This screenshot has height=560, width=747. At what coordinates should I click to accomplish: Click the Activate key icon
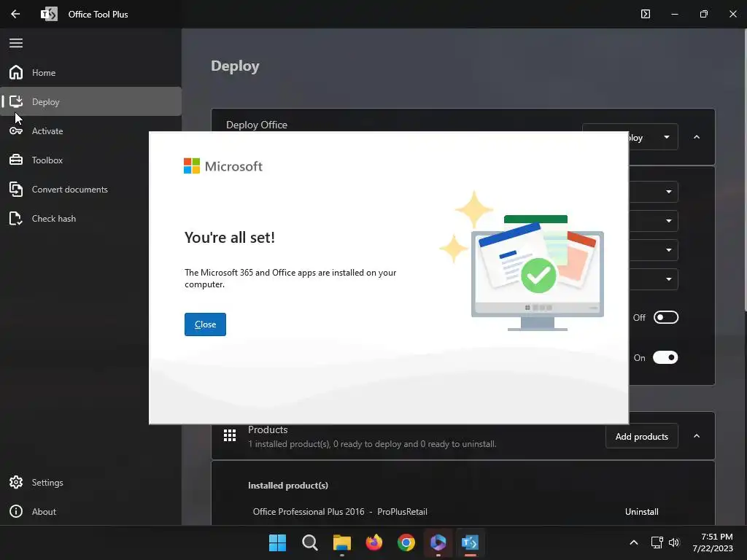coord(16,131)
